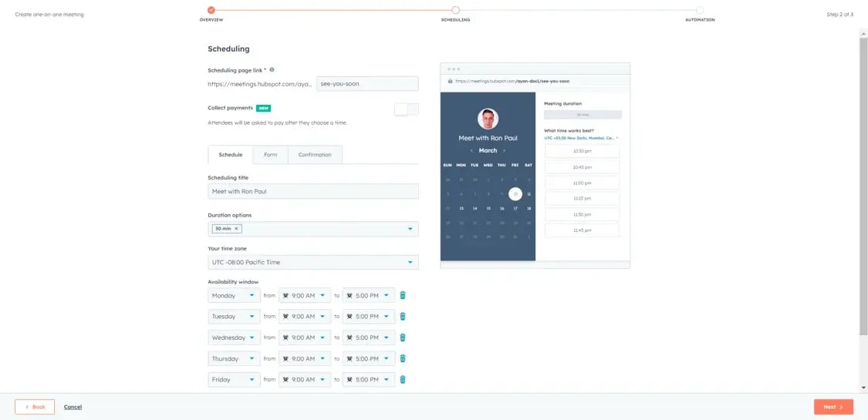
Task: Click info icon beside Scheduling page link
Action: pos(272,69)
